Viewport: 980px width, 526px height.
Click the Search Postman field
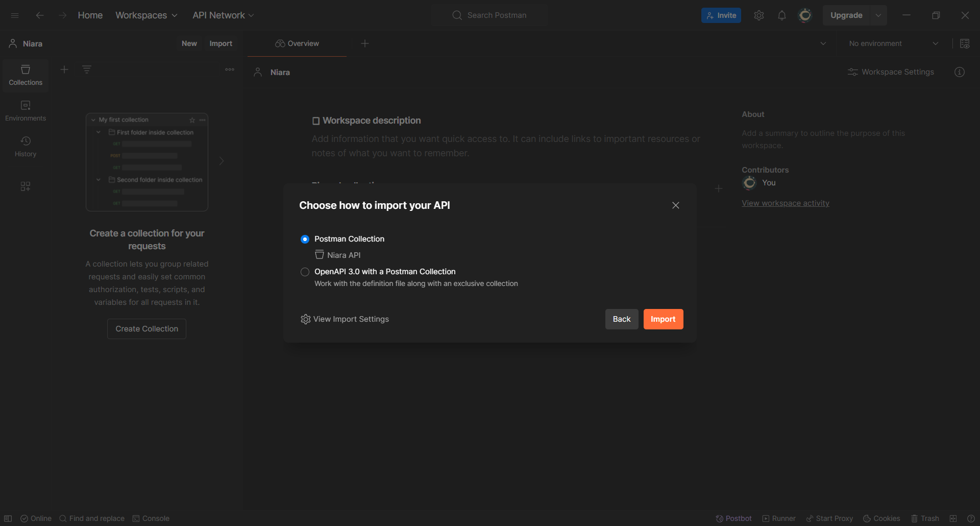point(489,15)
